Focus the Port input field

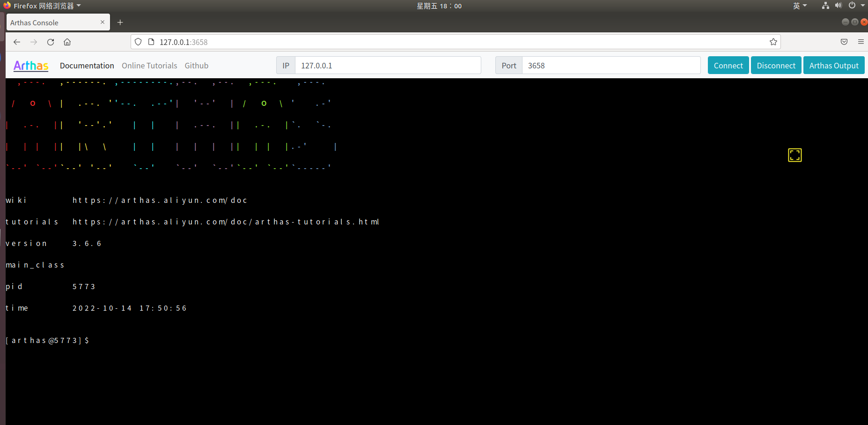(x=611, y=66)
